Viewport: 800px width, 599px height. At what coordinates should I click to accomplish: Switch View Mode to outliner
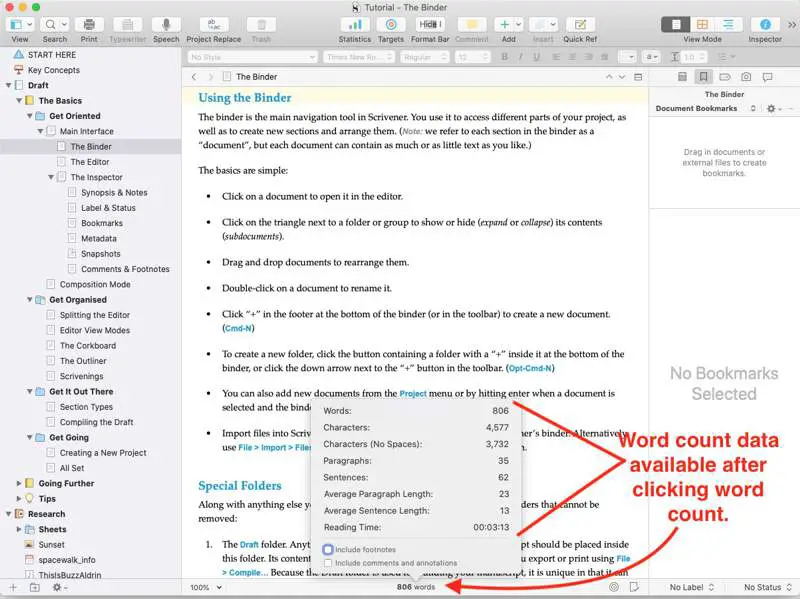pyautogui.click(x=728, y=24)
